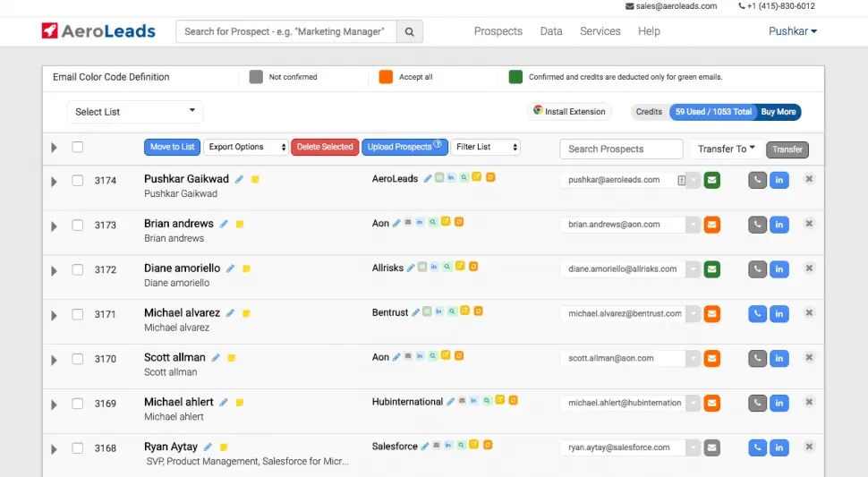Expand row 3174 with the triangle
868x477 pixels.
pos(54,182)
